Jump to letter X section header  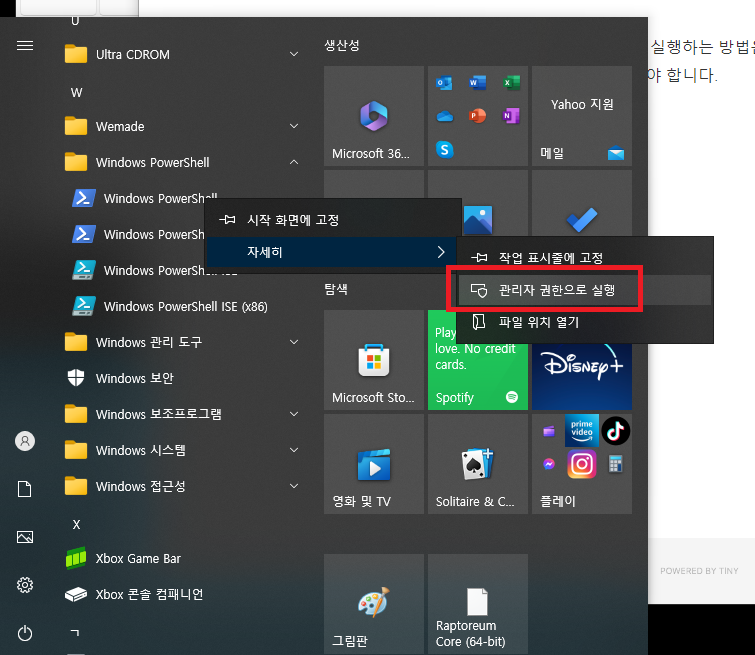77,524
